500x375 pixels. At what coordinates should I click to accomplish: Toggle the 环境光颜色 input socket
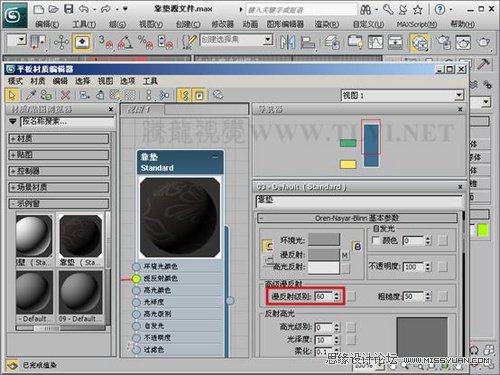(136, 267)
